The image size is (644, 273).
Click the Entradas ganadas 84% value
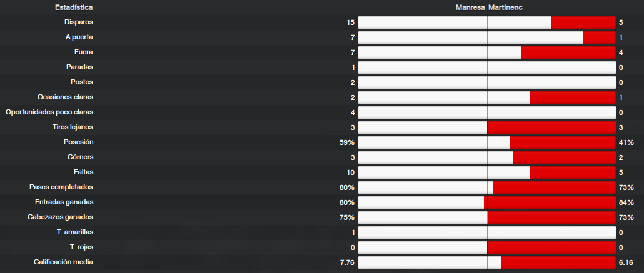(626, 202)
